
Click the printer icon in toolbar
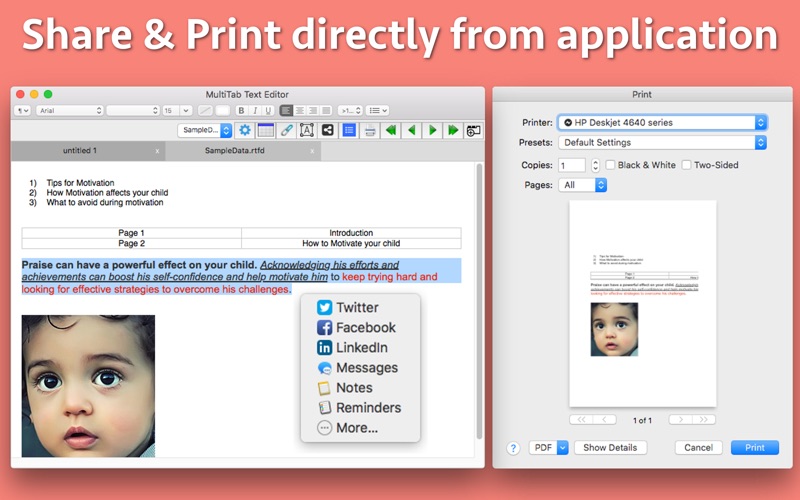[370, 131]
